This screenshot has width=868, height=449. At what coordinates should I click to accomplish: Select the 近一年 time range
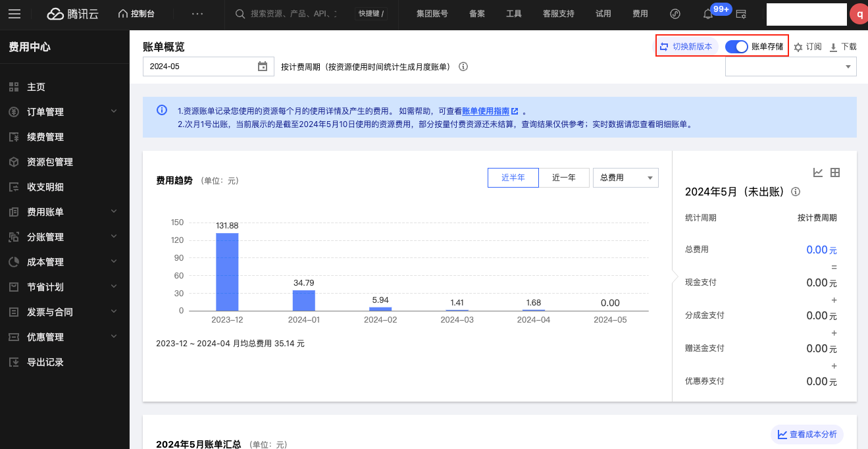(x=564, y=178)
